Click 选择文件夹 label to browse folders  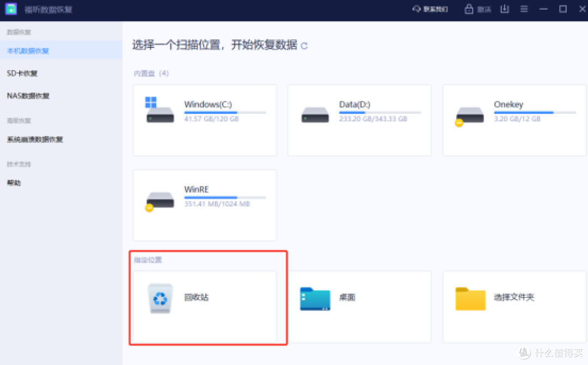point(514,297)
